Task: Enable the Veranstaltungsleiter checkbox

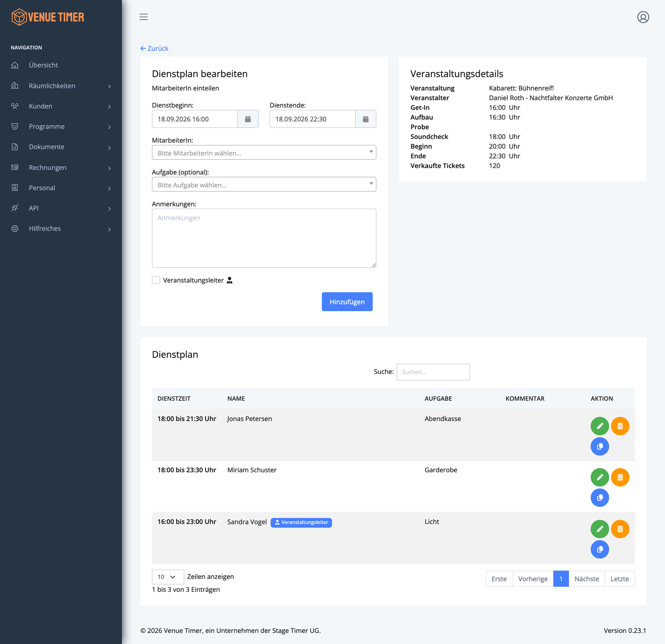Action: click(156, 280)
